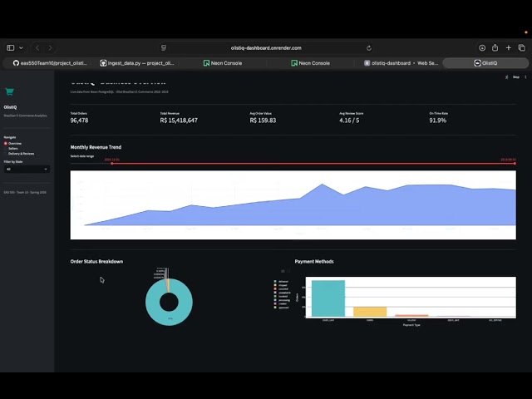This screenshot has width=532, height=399.
Task: Go back with the browser back arrow
Action: (37, 48)
